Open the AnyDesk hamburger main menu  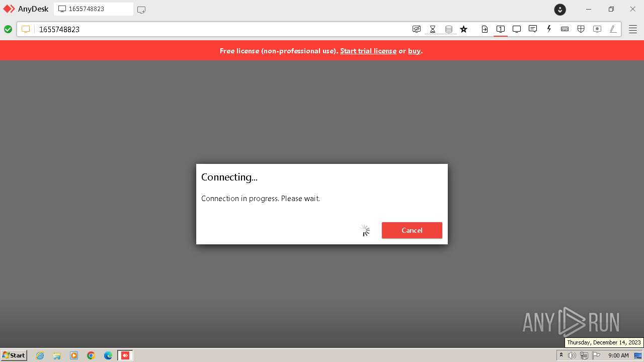(633, 29)
